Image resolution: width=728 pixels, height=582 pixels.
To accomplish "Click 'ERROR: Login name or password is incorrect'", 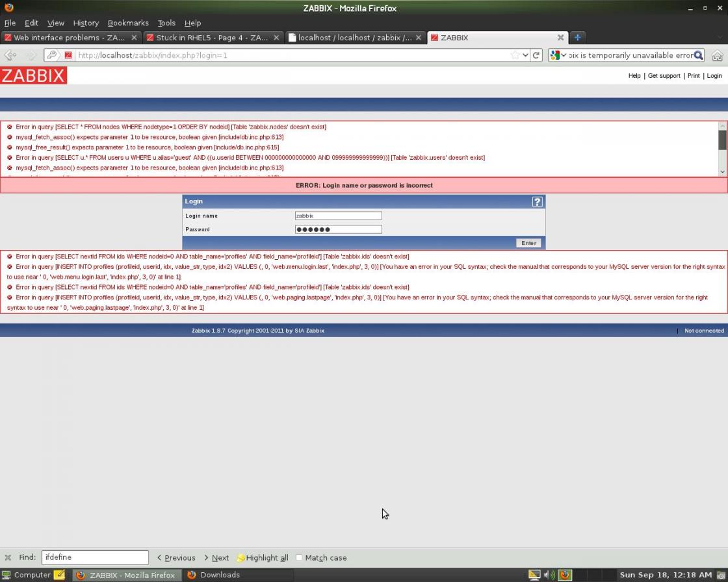I will click(364, 185).
